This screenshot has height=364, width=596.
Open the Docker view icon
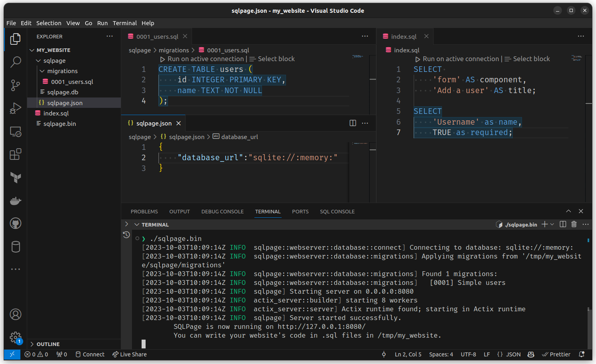[15, 201]
